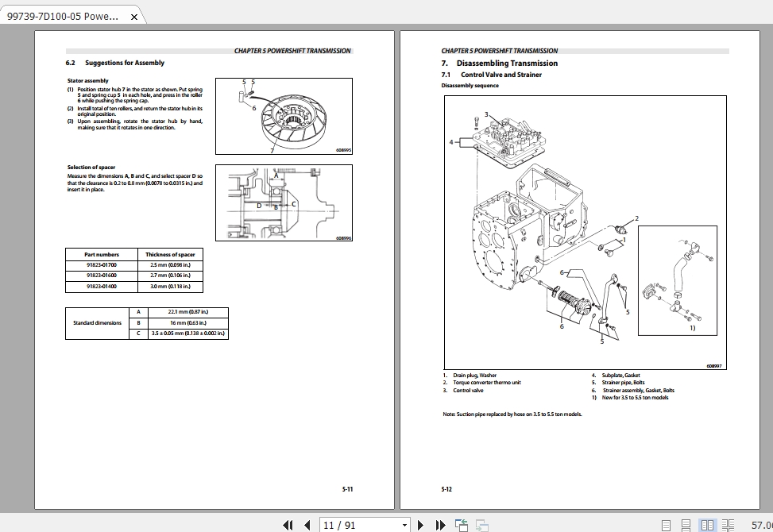Click the heading '7. Disassembling Transmission'
Viewport: 773px width, 532px height.
(500, 63)
